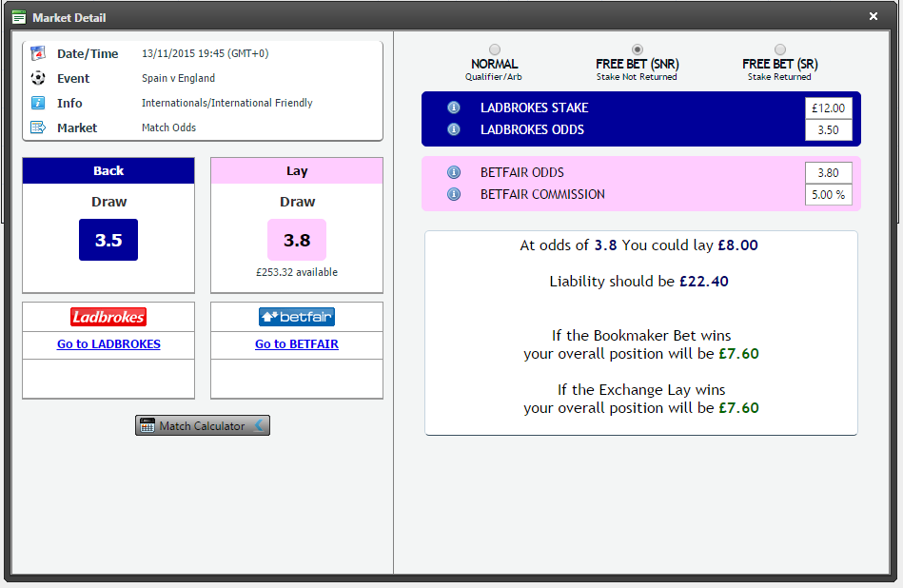Click the Lay column header
The width and height of the screenshot is (903, 588).
pos(297,170)
